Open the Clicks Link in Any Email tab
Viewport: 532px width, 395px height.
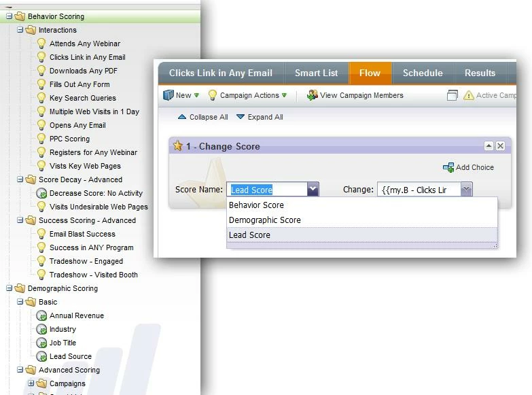221,73
